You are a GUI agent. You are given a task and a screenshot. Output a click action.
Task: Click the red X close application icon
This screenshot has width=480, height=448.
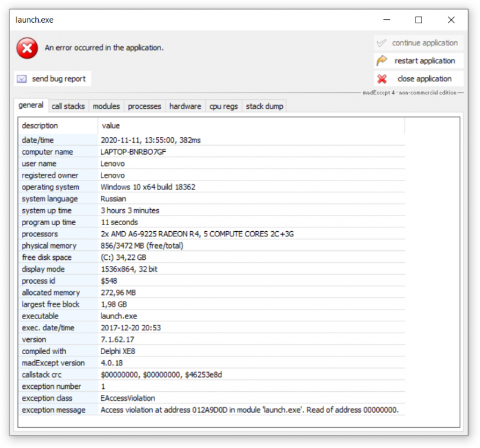click(382, 79)
